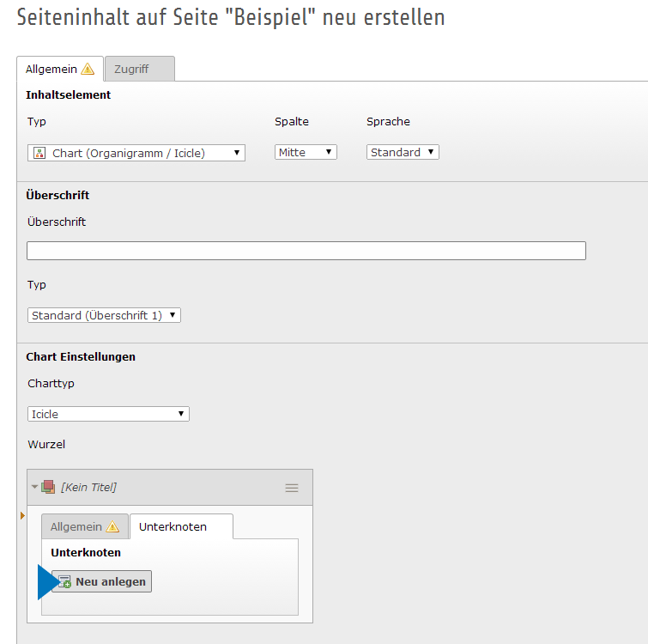This screenshot has height=644, width=648.
Task: Switch to the inner Allgemein tab of Wurzel
Action: tap(76, 527)
